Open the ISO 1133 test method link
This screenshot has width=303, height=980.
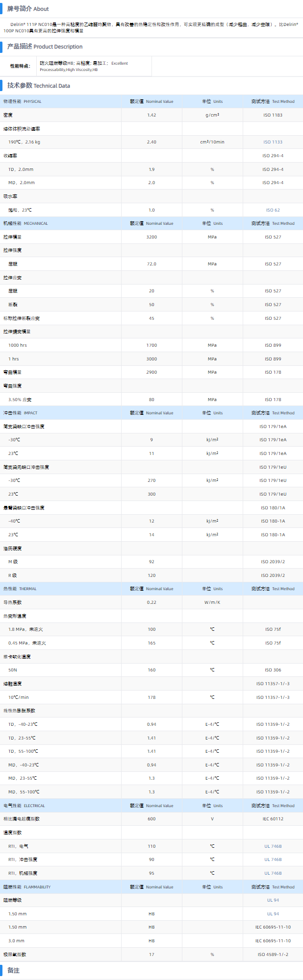pos(273,142)
